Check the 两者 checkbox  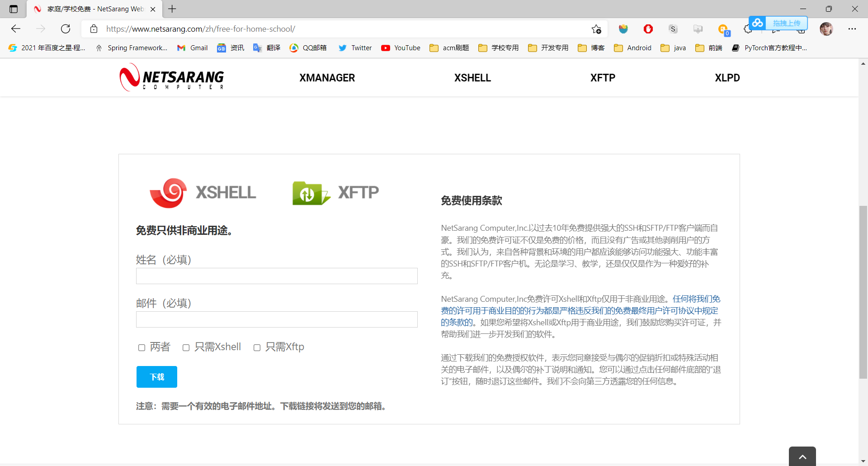(142, 347)
